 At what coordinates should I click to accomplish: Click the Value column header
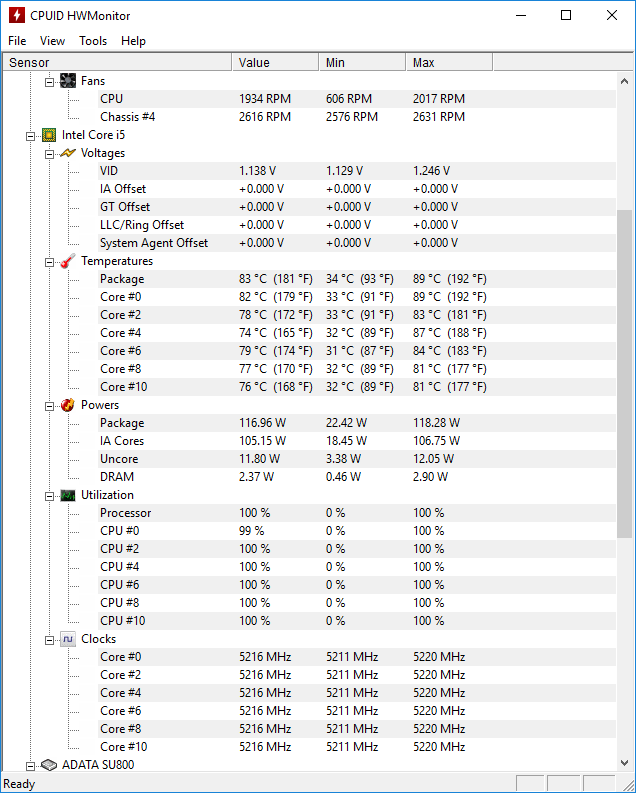point(276,63)
